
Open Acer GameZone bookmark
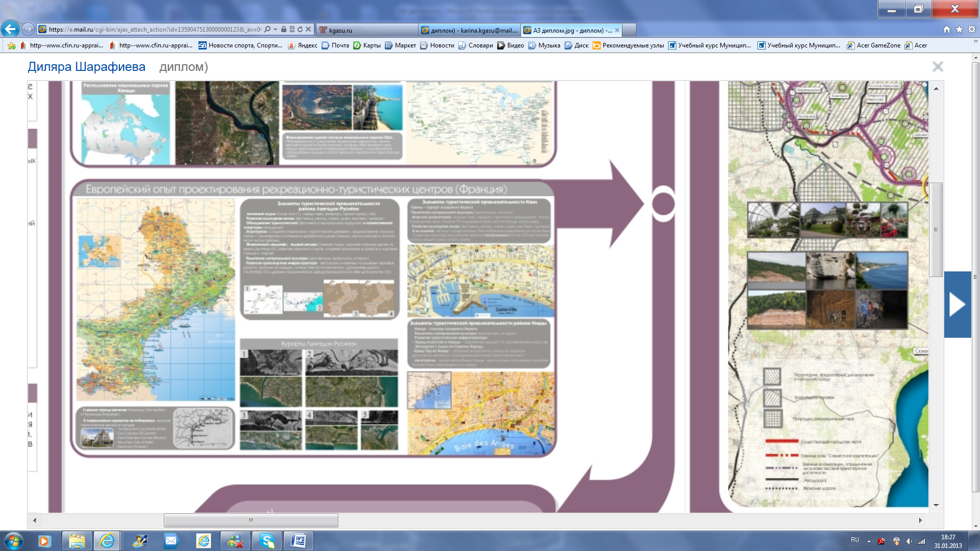pyautogui.click(x=874, y=45)
